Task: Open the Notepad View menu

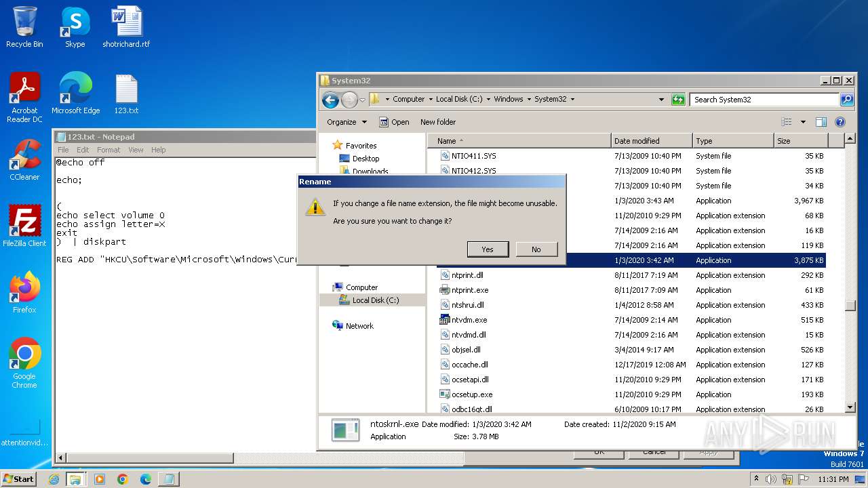Action: coord(136,150)
